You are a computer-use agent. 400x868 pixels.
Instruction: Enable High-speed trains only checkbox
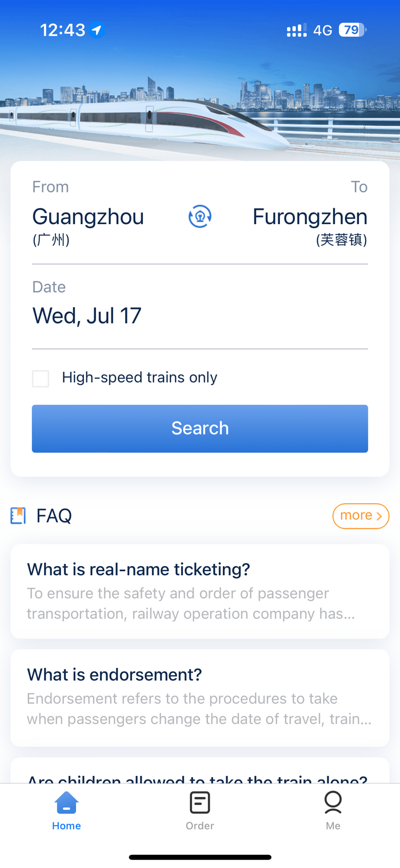tap(41, 379)
